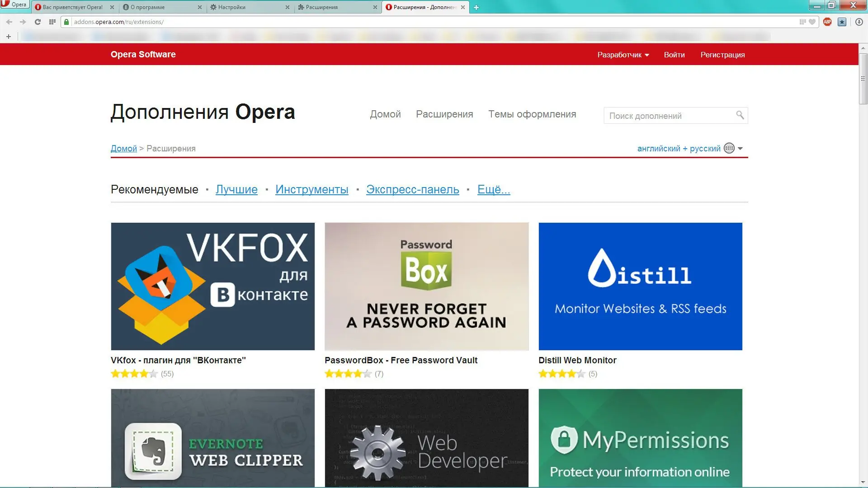
Task: Go back with the back arrow
Action: [9, 22]
